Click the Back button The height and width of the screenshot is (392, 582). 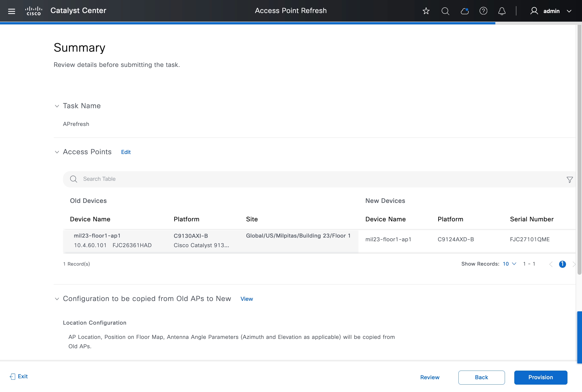(481, 377)
